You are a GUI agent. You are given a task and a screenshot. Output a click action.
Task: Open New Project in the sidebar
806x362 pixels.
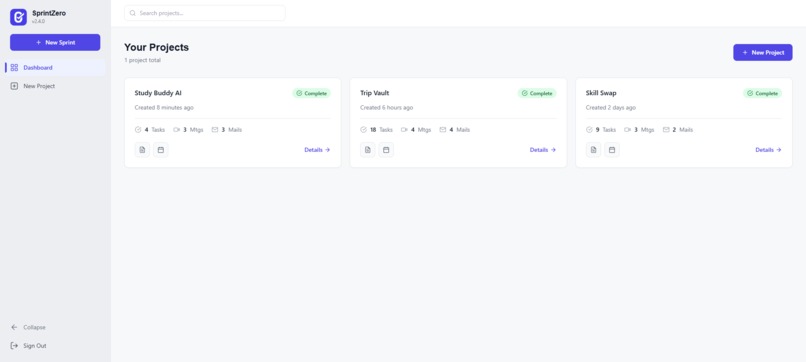coord(55,86)
